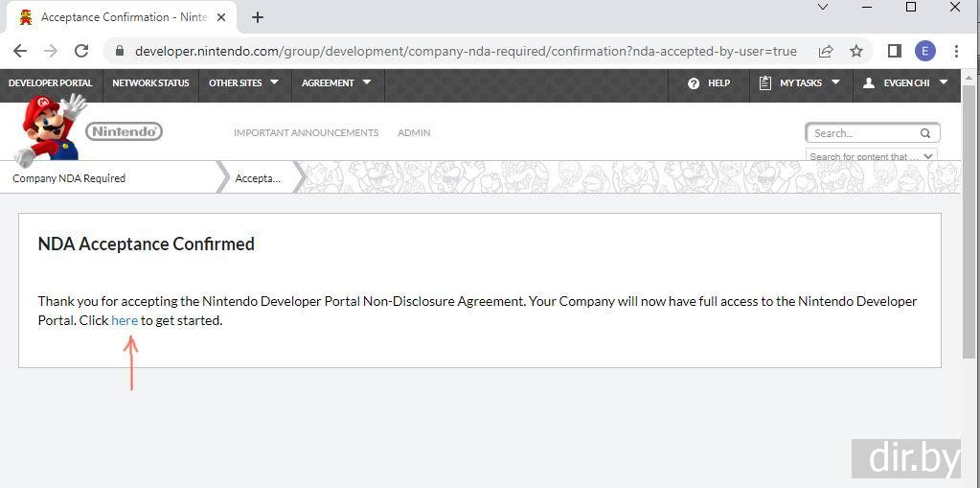Click the NDA Acceptance Confirmed heading
This screenshot has width=980, height=488.
(147, 244)
